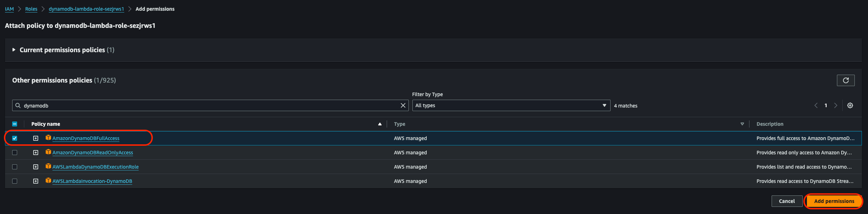Click the Type column sort arrow
Viewport: 868px width, 214px height.
(742, 124)
